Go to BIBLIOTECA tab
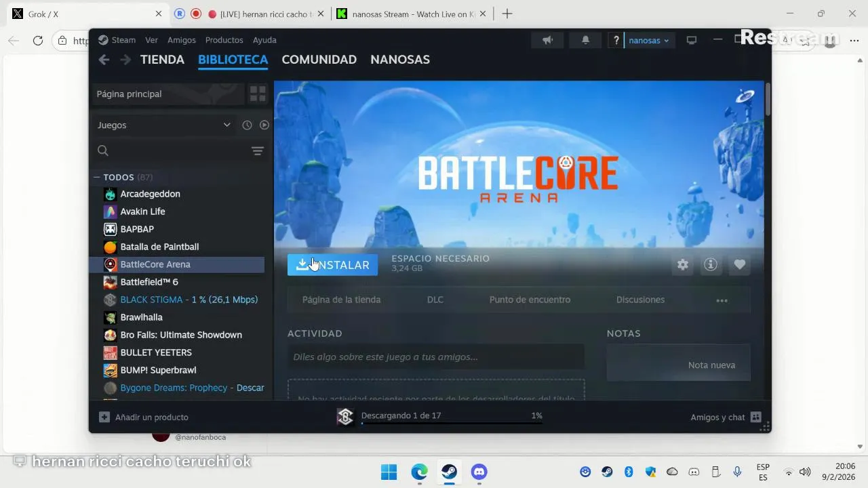The image size is (868, 488). (233, 60)
